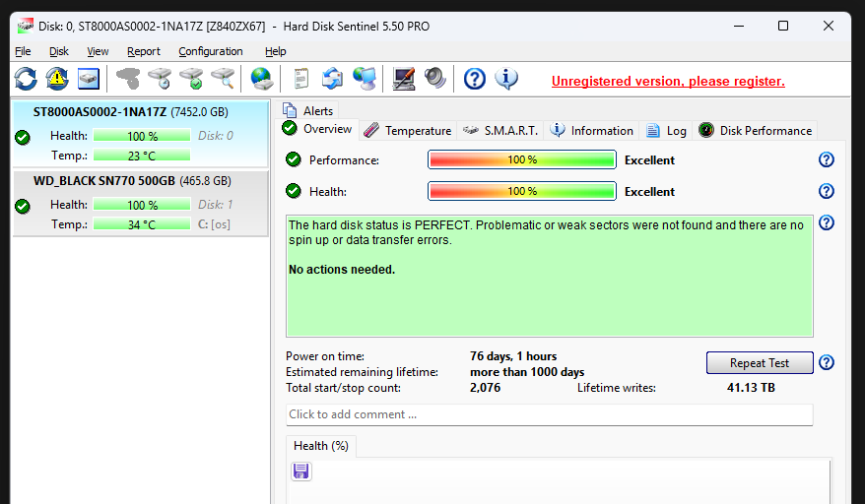This screenshot has height=504, width=865.
Task: Click the yellow warning triangle toolbar icon
Action: pos(57,78)
